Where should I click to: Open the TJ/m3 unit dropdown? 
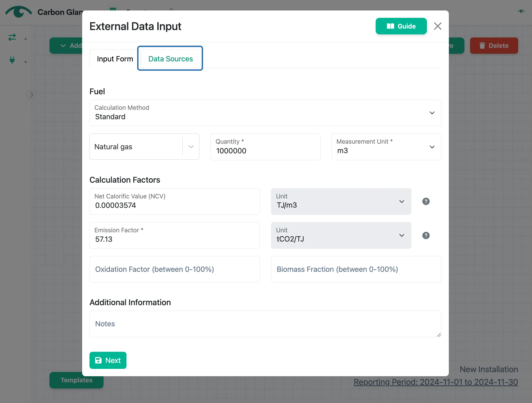pos(341,201)
